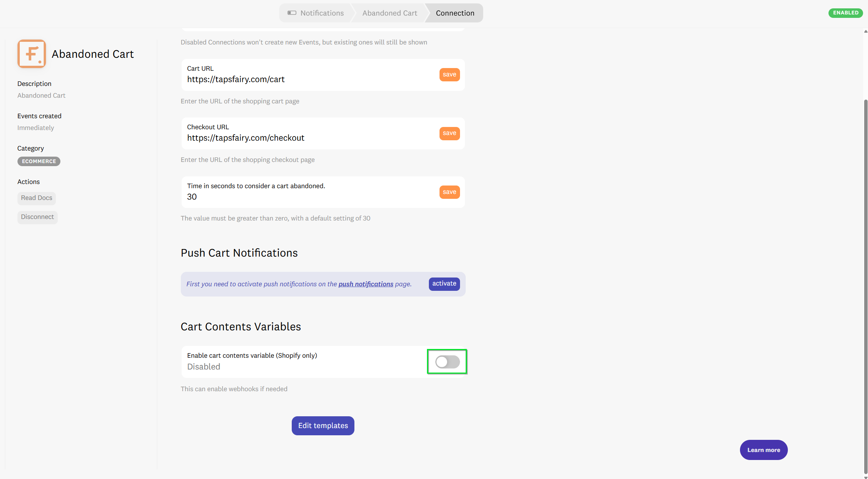Click the Edit templates button
Screen dimensions: 868x479
coord(323,426)
